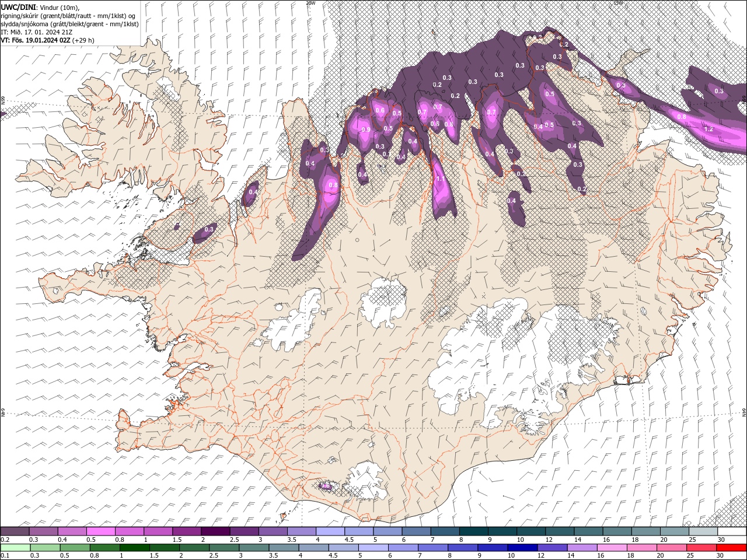Pick the darkest purple top-row swatch 2 to 2.5
Image resolution: width=747 pixels, height=560 pixels.
tap(215, 531)
